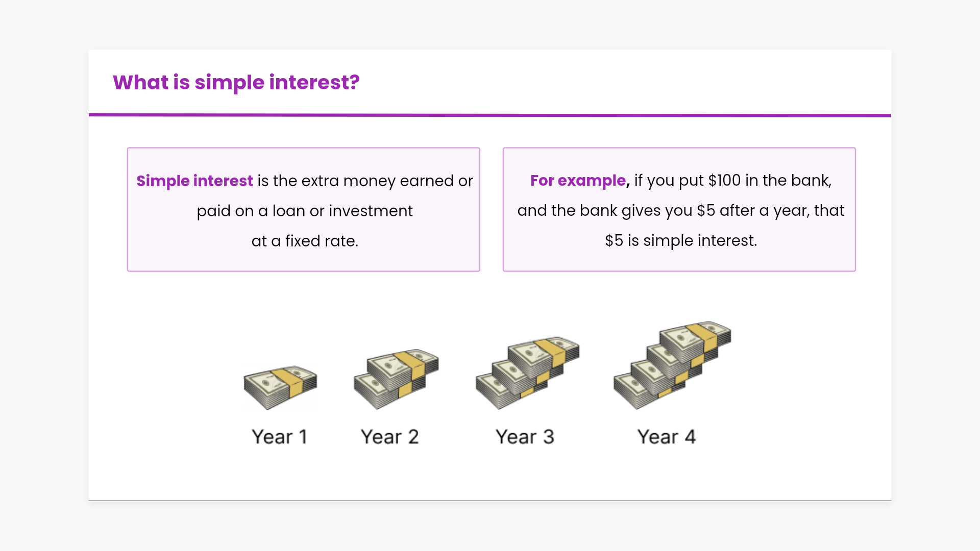Select the "at a fixed rate." line
Image resolution: width=980 pixels, height=551 pixels.
point(305,241)
